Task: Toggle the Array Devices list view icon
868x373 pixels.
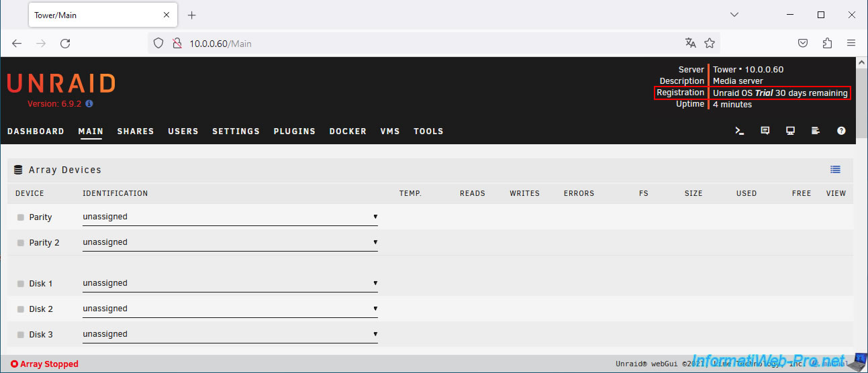Action: 835,170
